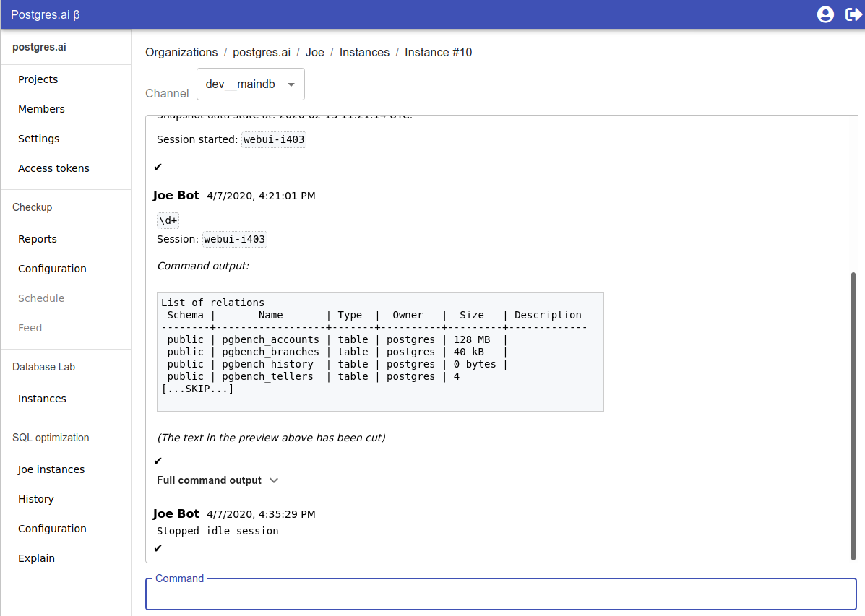The height and width of the screenshot is (616, 865).
Task: Select Feed in the Checkup section
Action: (x=30, y=328)
